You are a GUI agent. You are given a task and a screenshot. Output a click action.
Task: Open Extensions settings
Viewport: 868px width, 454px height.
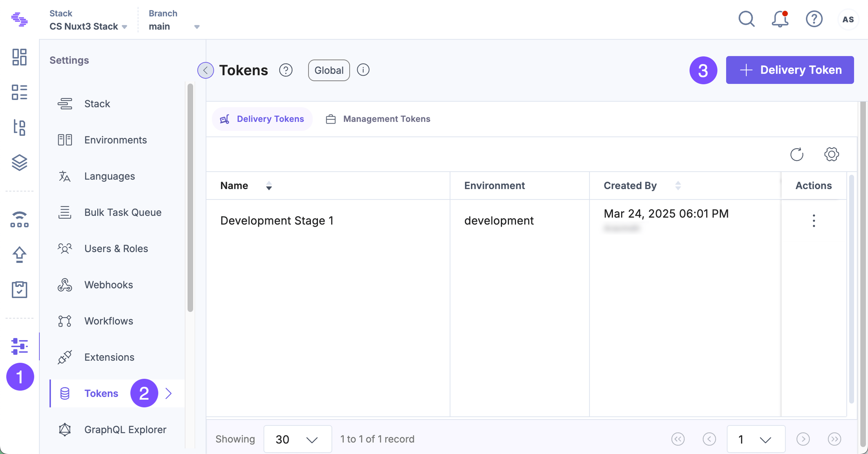coord(117,357)
